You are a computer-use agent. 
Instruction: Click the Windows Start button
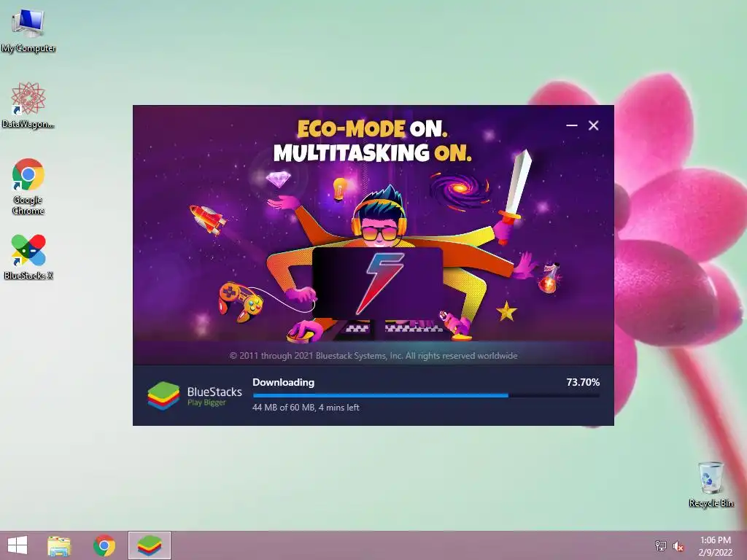(x=18, y=545)
